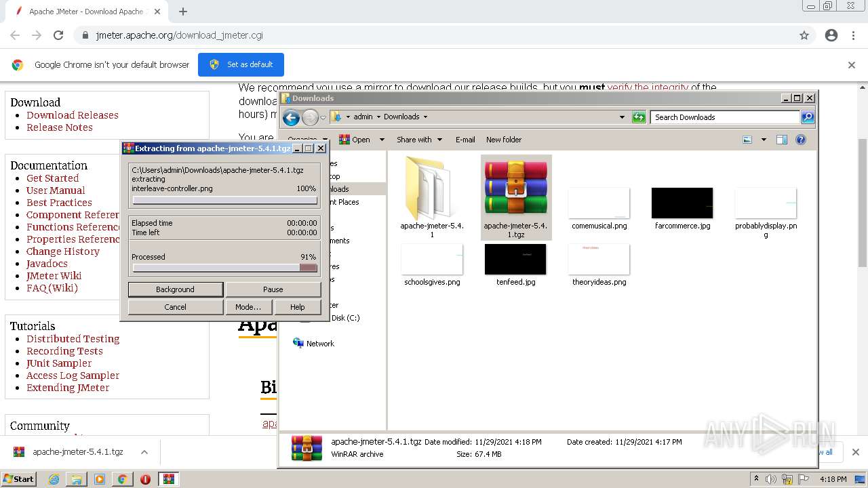This screenshot has height=488, width=868.
Task: Open the Distributed Testing tutorial link
Action: click(x=73, y=339)
